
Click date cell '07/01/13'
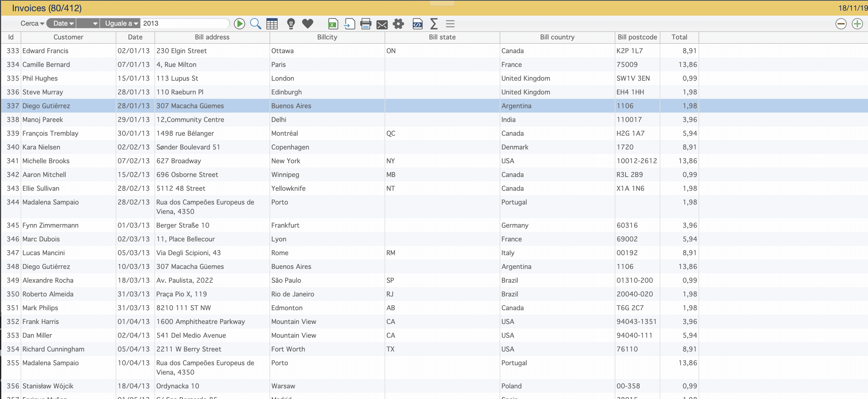coord(134,65)
